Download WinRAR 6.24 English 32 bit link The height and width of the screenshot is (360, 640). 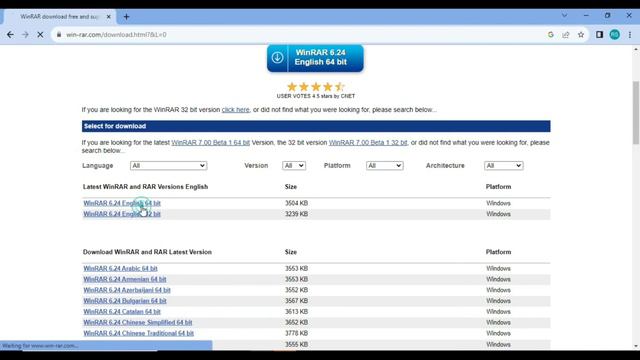coord(122,214)
